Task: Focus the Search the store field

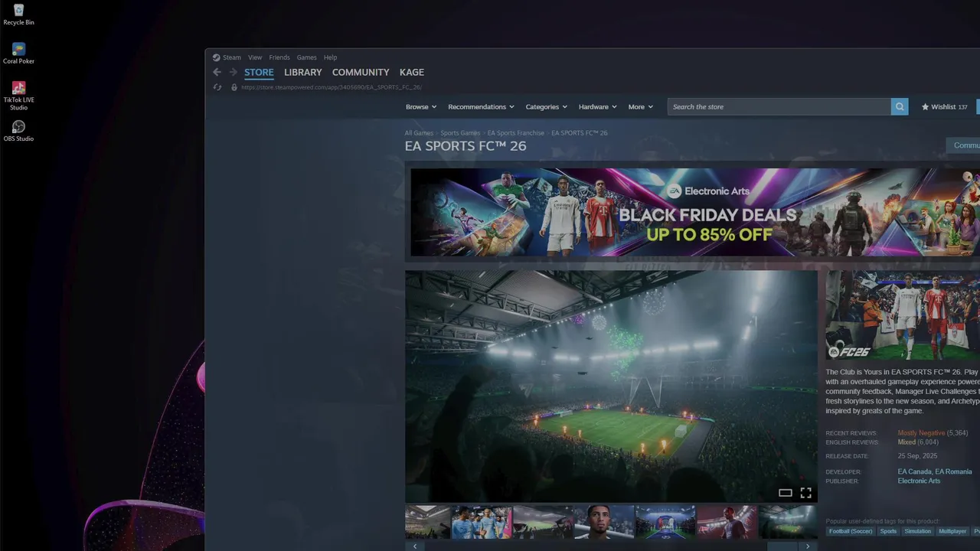Action: 779,107
